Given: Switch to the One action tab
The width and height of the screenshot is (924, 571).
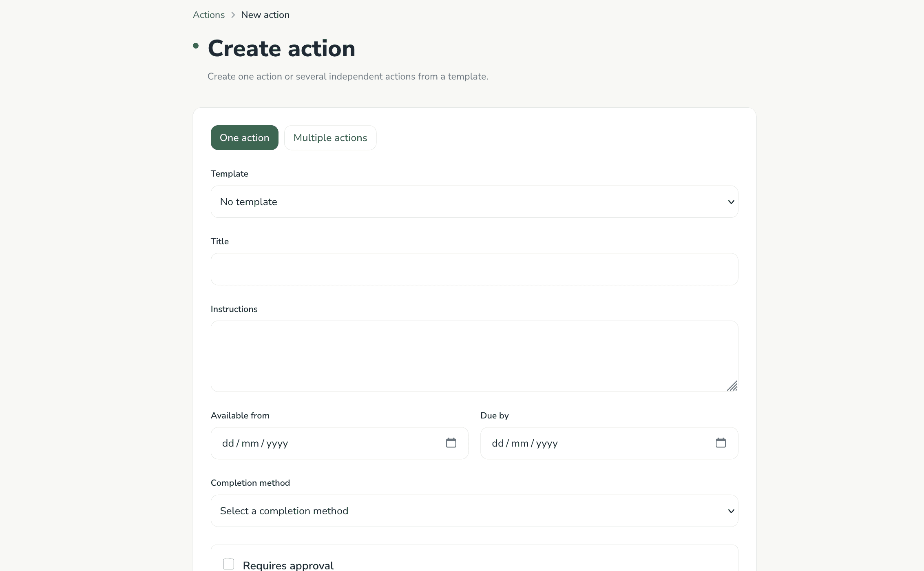Looking at the screenshot, I should coord(245,138).
